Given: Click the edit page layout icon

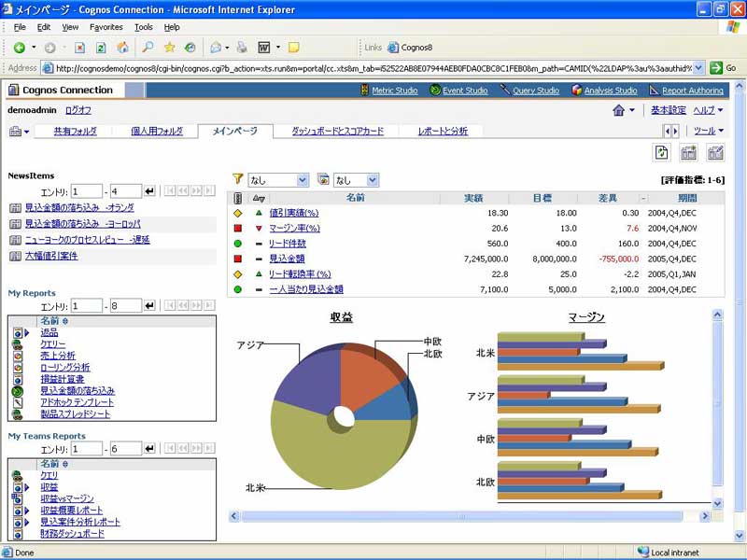Looking at the screenshot, I should tap(715, 152).
